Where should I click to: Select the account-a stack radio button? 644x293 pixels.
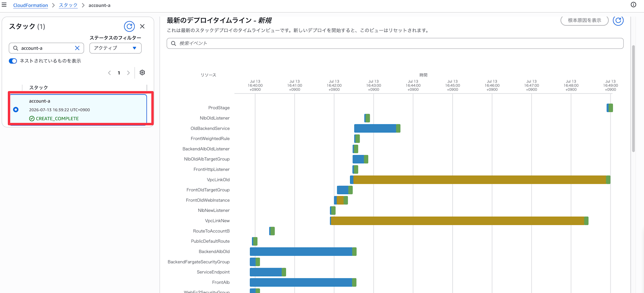click(16, 109)
